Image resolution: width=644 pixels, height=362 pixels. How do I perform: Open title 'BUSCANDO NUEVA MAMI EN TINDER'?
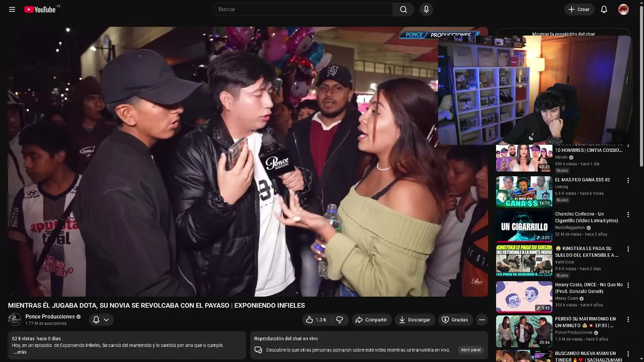click(x=589, y=356)
